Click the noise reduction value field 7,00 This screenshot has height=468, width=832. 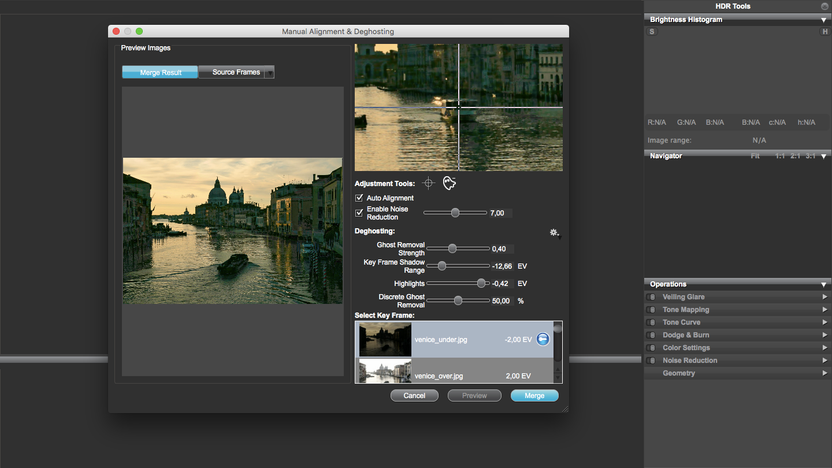coord(500,213)
